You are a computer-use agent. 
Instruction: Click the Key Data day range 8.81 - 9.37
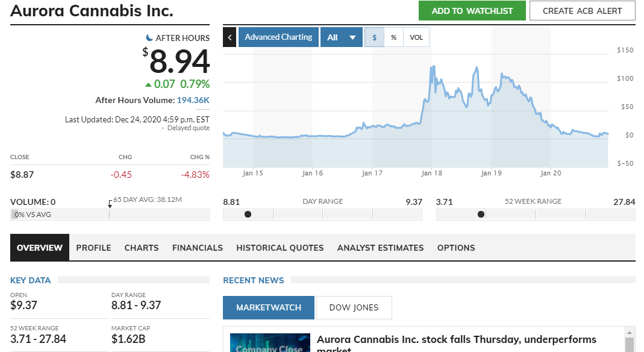pos(136,305)
